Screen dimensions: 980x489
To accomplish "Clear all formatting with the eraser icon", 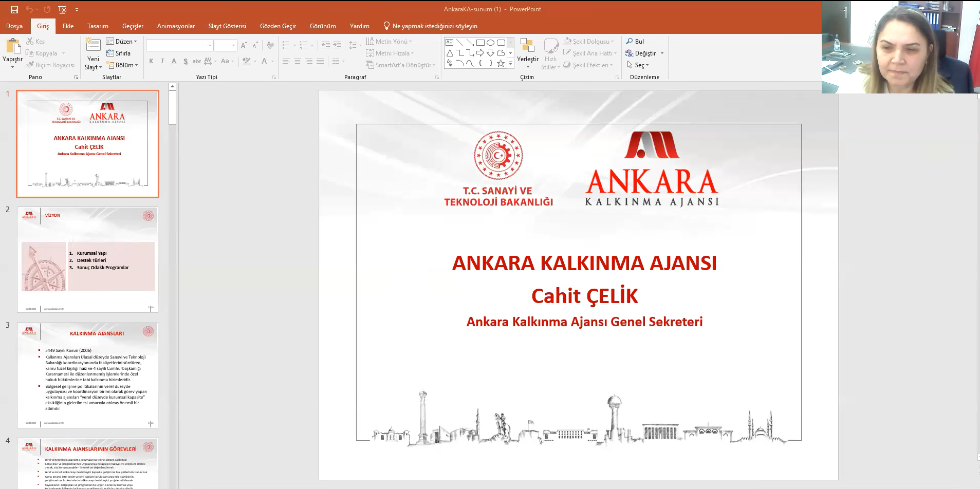I will [x=270, y=46].
